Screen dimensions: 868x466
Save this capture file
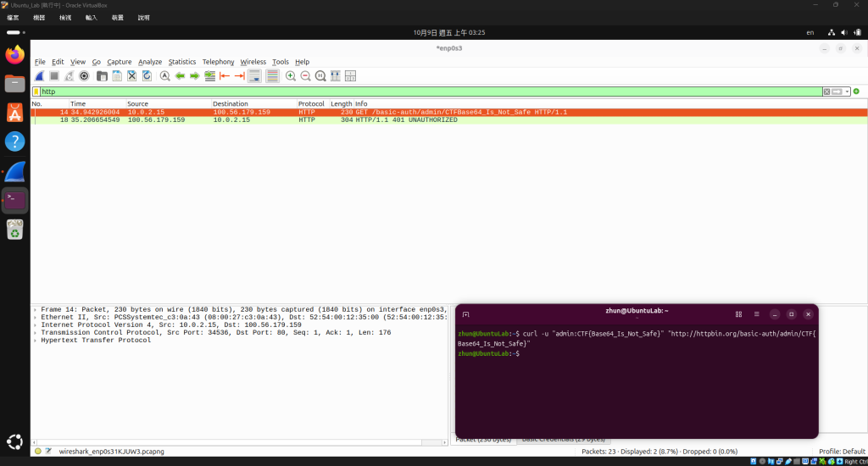(117, 76)
